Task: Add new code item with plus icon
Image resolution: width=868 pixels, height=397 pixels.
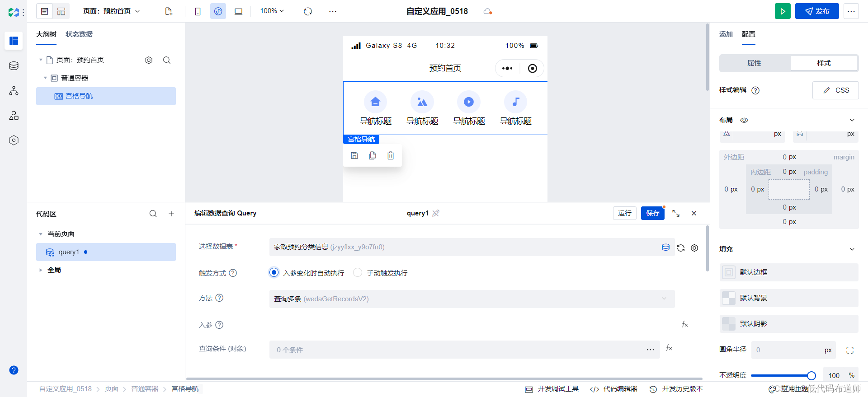Action: [171, 214]
